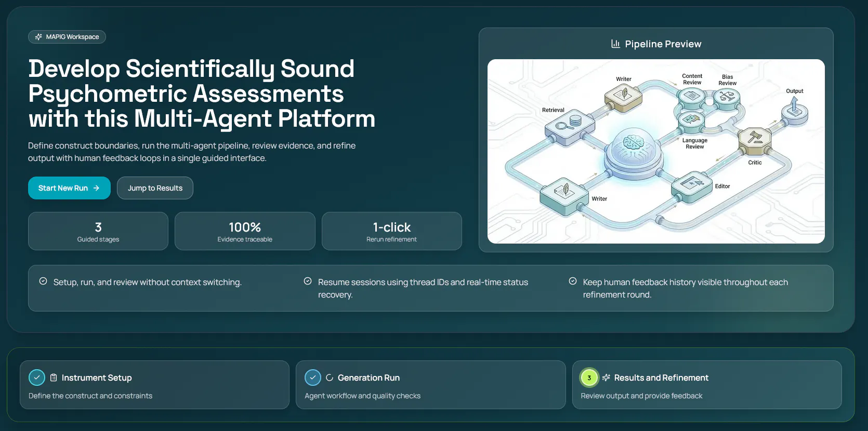This screenshot has width=868, height=431.
Task: Click 'Define the construct and constraints' text
Action: tap(90, 396)
